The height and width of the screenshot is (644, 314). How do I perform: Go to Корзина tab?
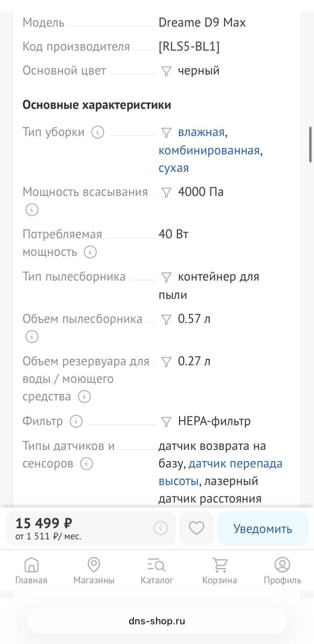[220, 570]
